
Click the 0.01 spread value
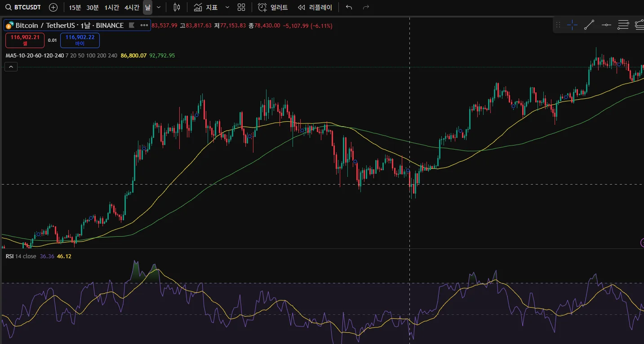(52, 40)
